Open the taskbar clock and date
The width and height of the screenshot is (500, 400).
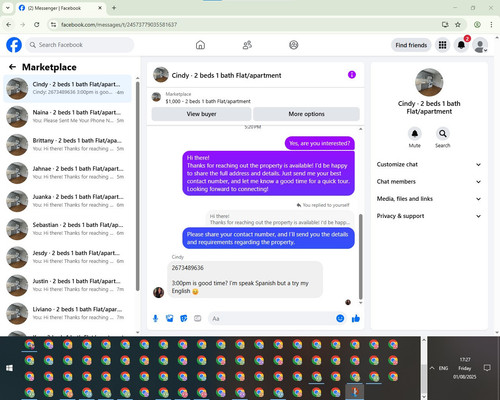click(465, 368)
